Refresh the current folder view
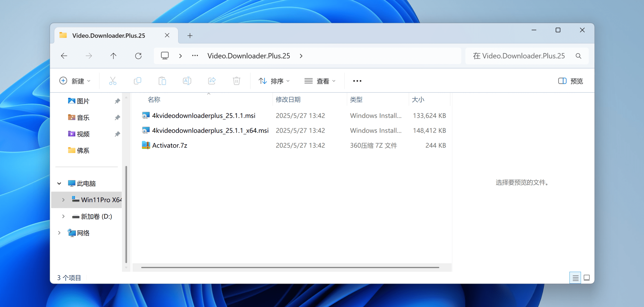The width and height of the screenshot is (644, 307). 138,56
